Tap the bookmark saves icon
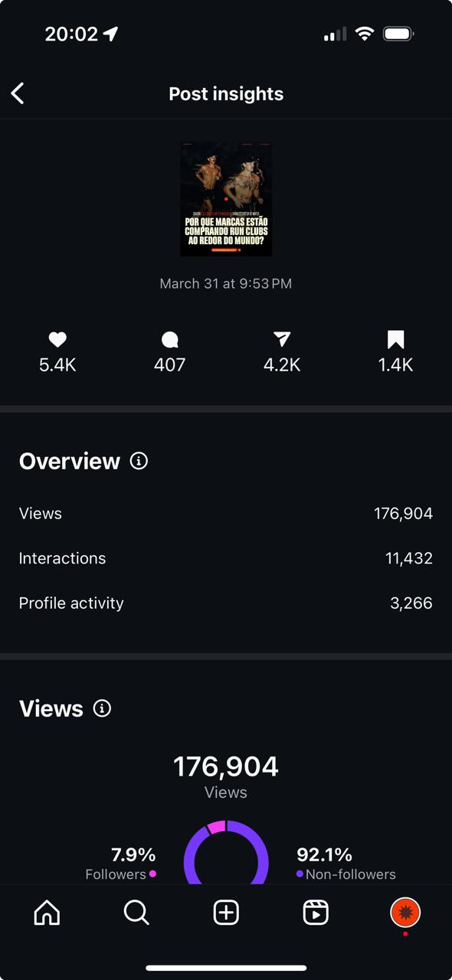The height and width of the screenshot is (980, 452). tap(395, 340)
